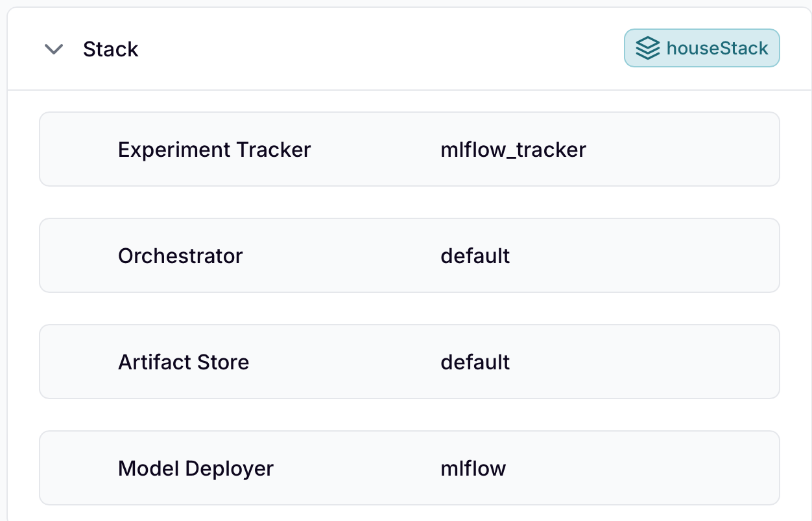
Task: Select the Artifact Store label
Action: click(184, 362)
